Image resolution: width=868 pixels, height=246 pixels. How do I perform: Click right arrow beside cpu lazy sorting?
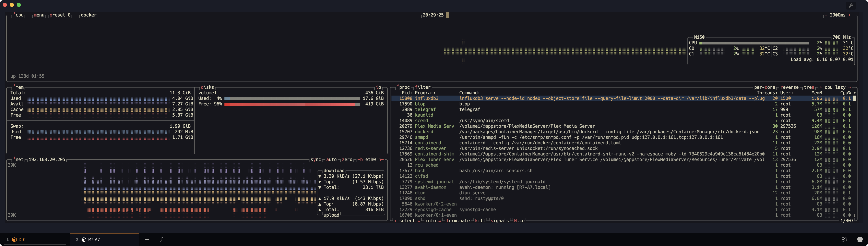(x=849, y=88)
